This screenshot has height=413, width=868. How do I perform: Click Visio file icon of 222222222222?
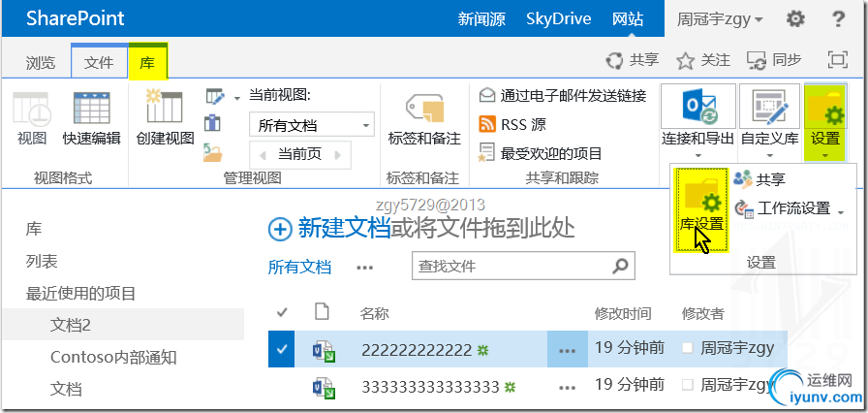coord(324,351)
